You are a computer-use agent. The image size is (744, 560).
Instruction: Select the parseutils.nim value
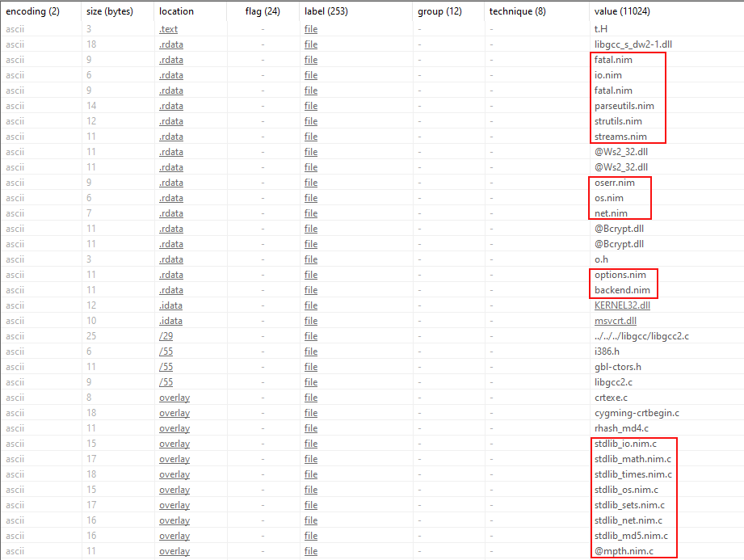624,106
